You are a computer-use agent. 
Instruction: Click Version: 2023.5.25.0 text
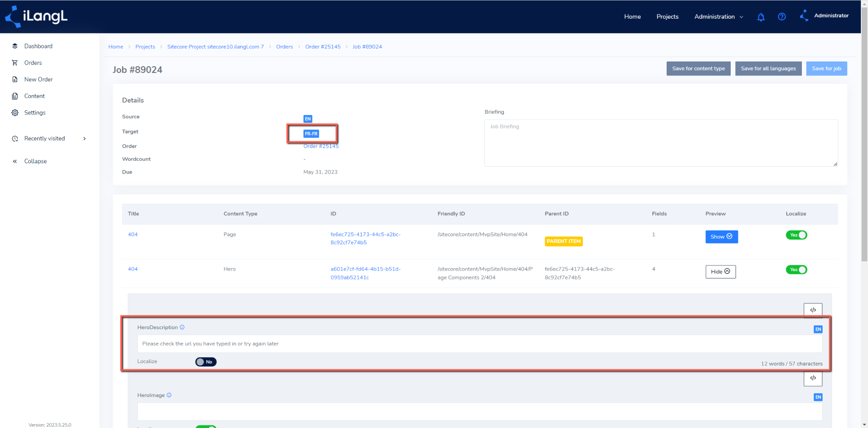pos(50,425)
